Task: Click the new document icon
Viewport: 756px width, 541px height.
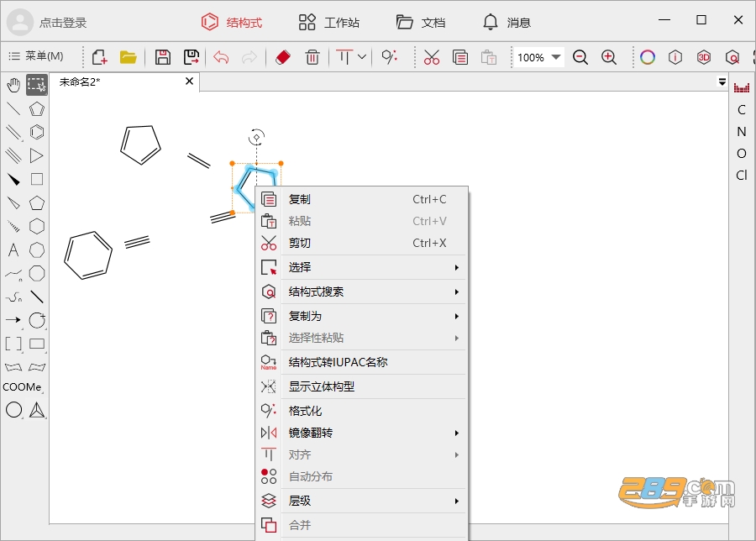Action: pyautogui.click(x=100, y=57)
